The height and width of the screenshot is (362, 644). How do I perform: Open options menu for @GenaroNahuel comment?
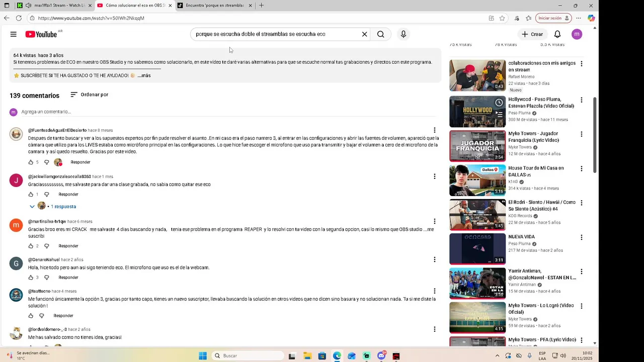pos(435,259)
